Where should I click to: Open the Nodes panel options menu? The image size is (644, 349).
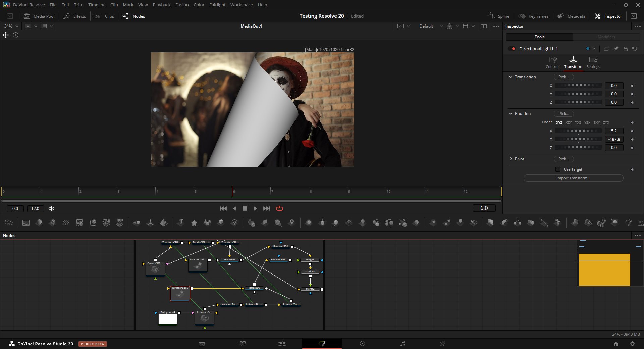[637, 236]
